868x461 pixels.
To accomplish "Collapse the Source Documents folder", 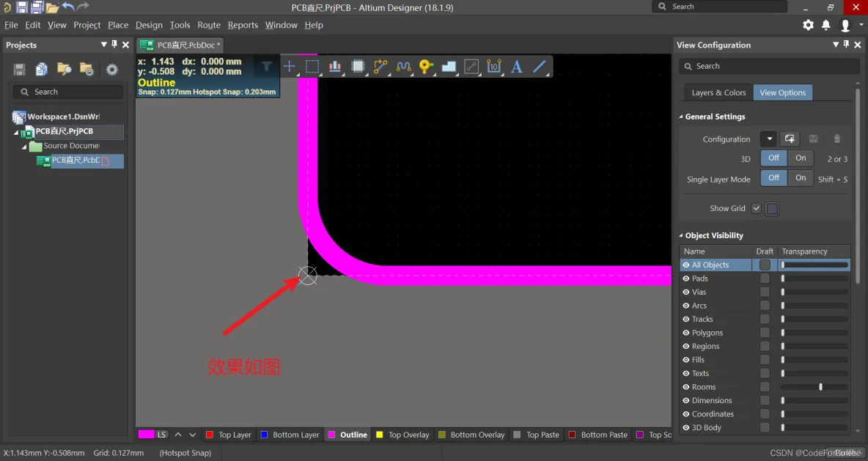I will click(x=24, y=147).
